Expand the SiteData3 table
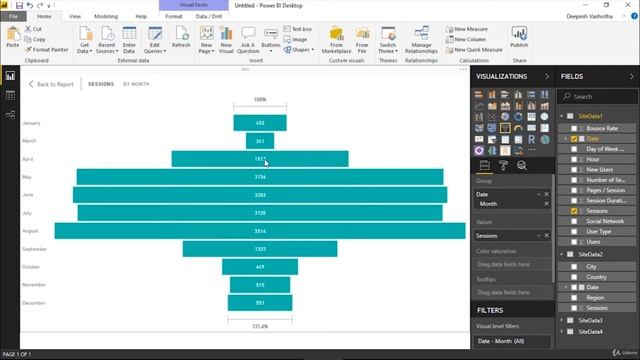The image size is (640, 360). 562,320
